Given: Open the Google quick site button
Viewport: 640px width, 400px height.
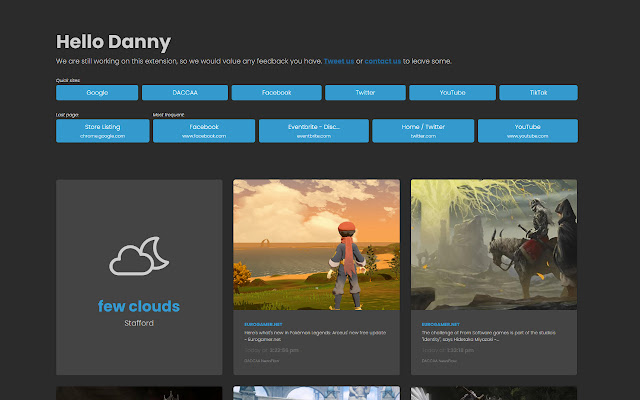Looking at the screenshot, I should pos(97,93).
